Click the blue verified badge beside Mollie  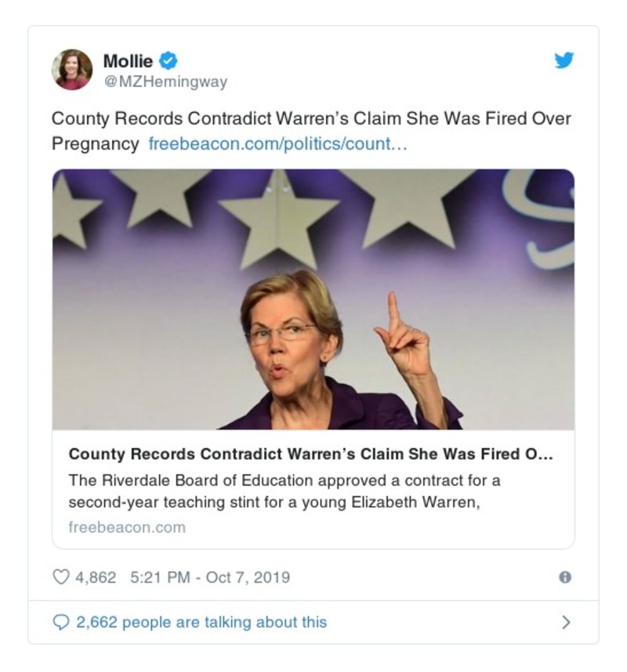click(168, 60)
